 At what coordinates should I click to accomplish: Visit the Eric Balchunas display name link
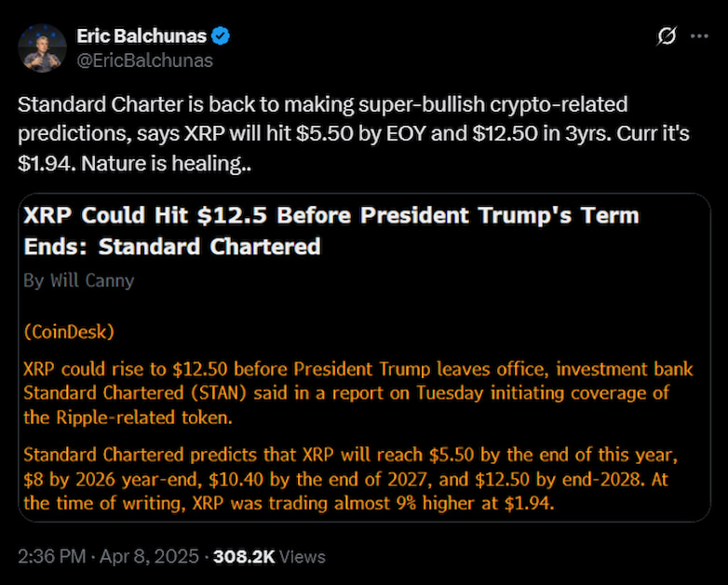(x=142, y=36)
